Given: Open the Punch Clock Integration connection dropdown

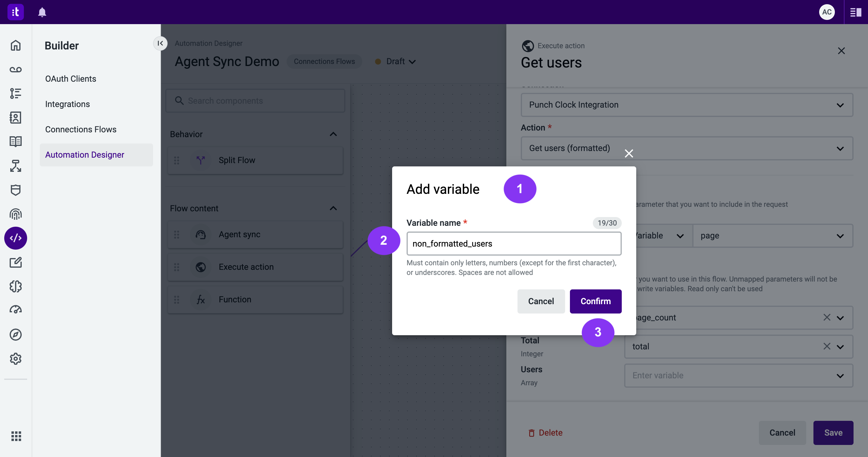Looking at the screenshot, I should pyautogui.click(x=687, y=105).
